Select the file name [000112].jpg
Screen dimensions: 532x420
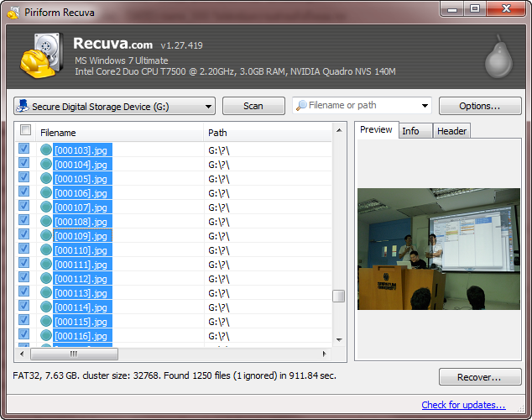coord(81,279)
